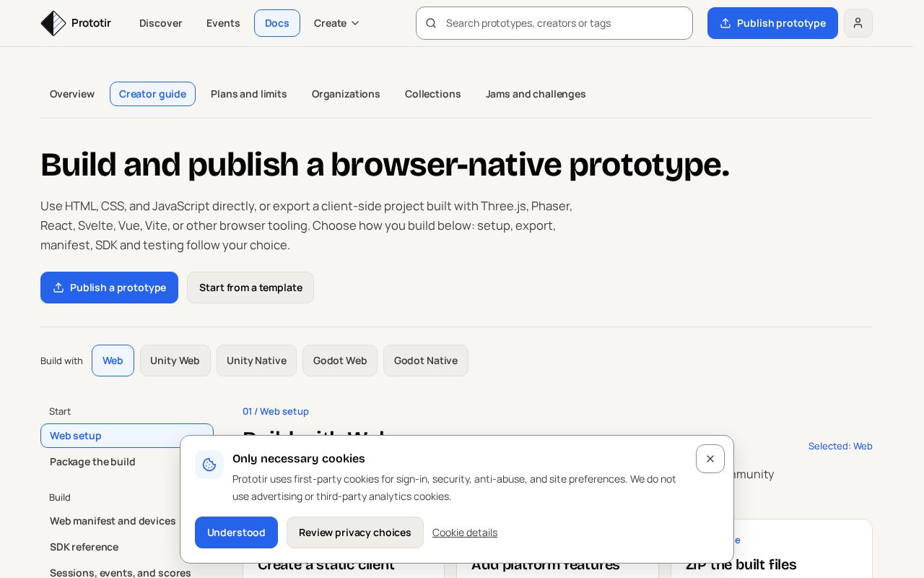Open the Events nav item
The width and height of the screenshot is (924, 578).
(223, 23)
